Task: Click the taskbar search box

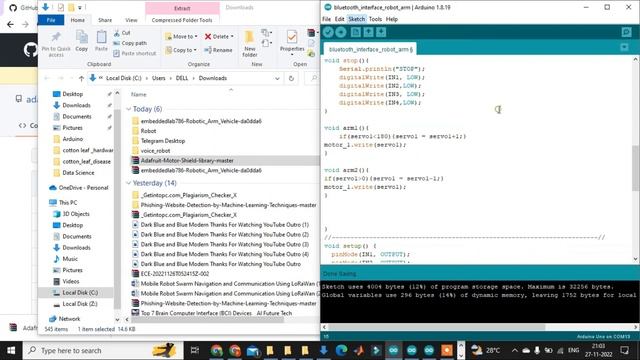Action: tap(102, 350)
